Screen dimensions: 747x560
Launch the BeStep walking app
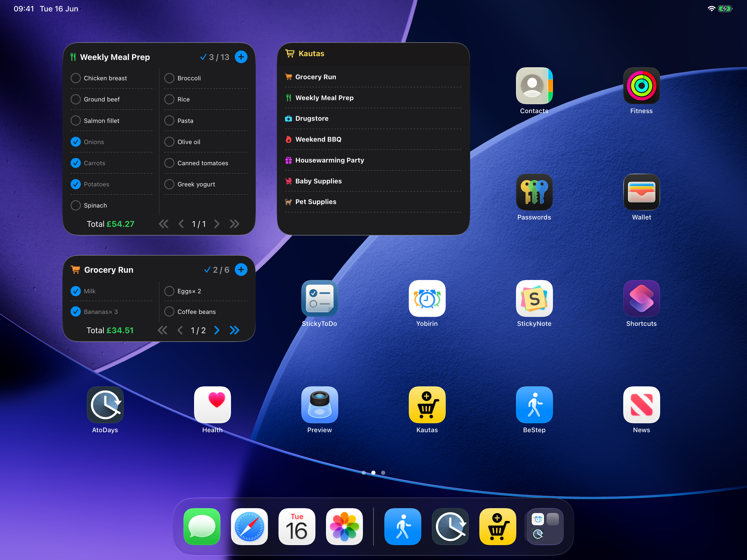[x=534, y=405]
